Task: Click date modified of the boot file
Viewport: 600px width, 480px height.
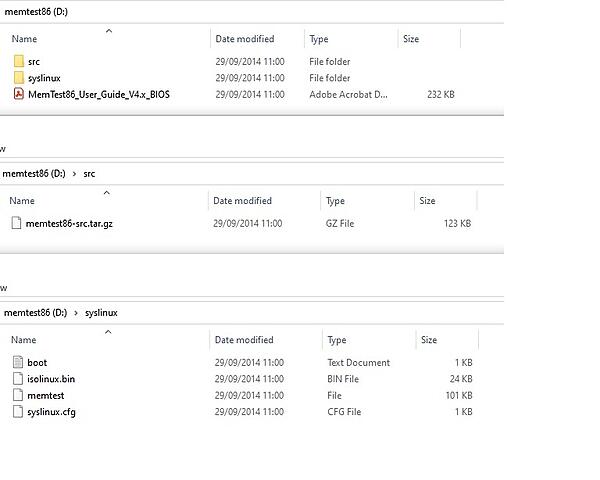Action: click(249, 362)
